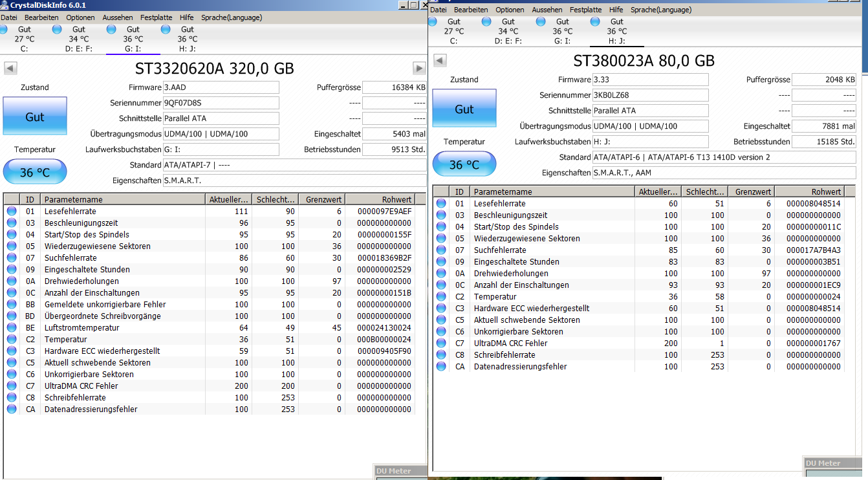Click Firmware field 3.AAD

click(221, 87)
